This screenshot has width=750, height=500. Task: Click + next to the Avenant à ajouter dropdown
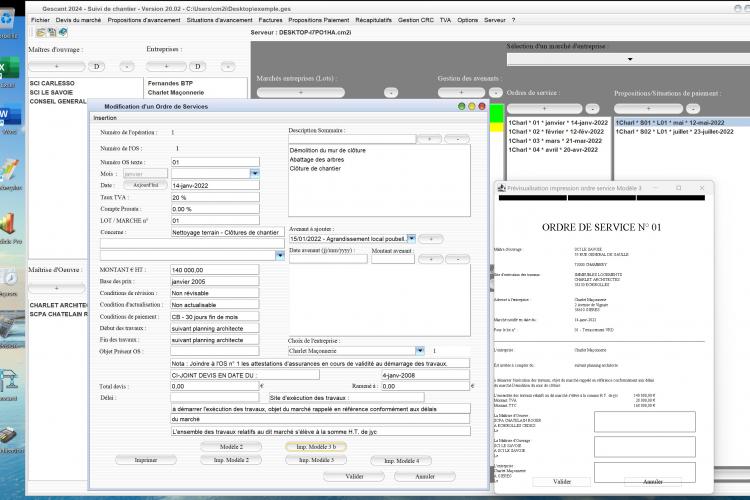430,238
